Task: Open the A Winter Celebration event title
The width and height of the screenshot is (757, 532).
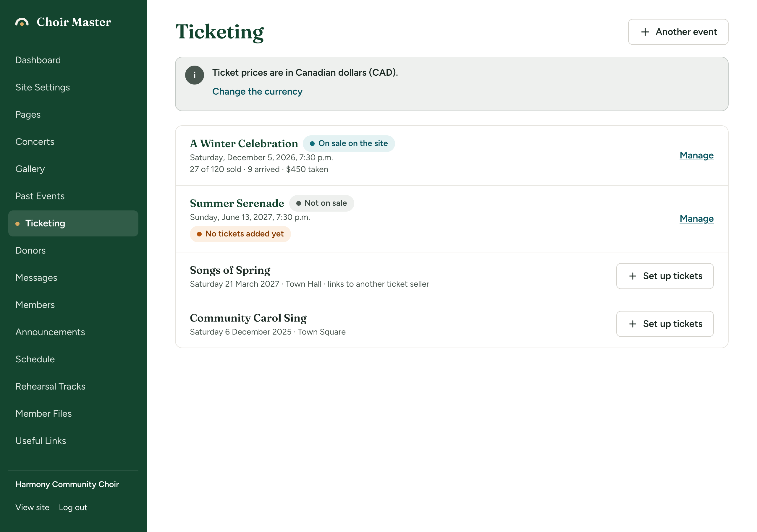Action: pos(244,144)
